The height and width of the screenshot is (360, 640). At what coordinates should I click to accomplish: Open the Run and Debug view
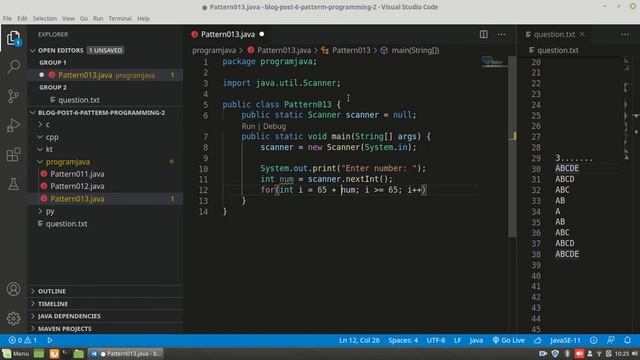click(13, 125)
